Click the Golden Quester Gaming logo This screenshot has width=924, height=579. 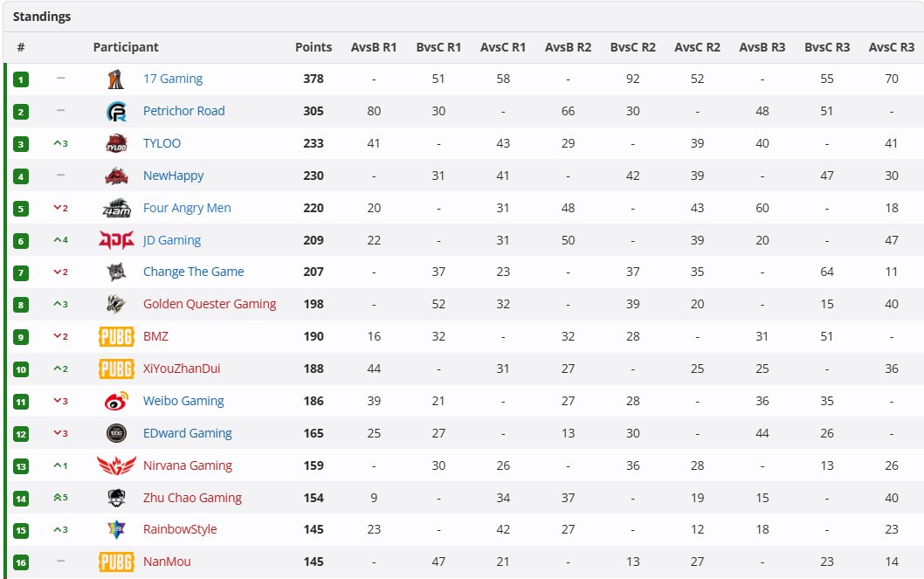click(116, 305)
